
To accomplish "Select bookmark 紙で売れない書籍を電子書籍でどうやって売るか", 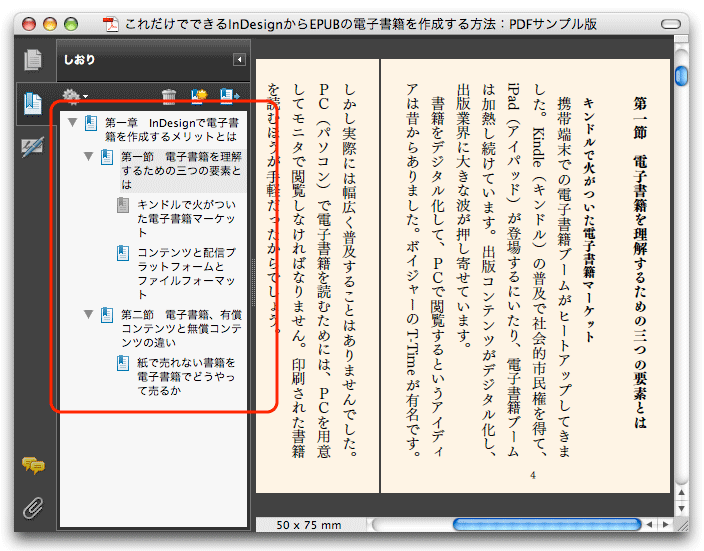I will point(186,376).
